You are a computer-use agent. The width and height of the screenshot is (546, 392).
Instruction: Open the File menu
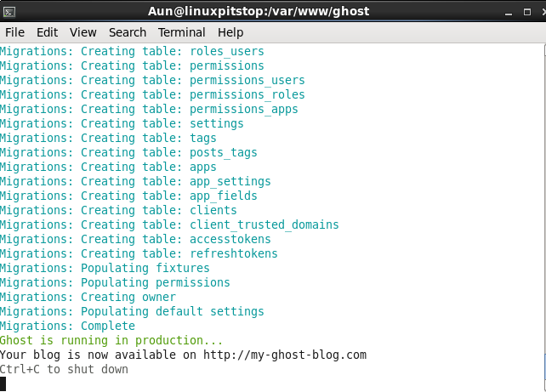[x=15, y=32]
